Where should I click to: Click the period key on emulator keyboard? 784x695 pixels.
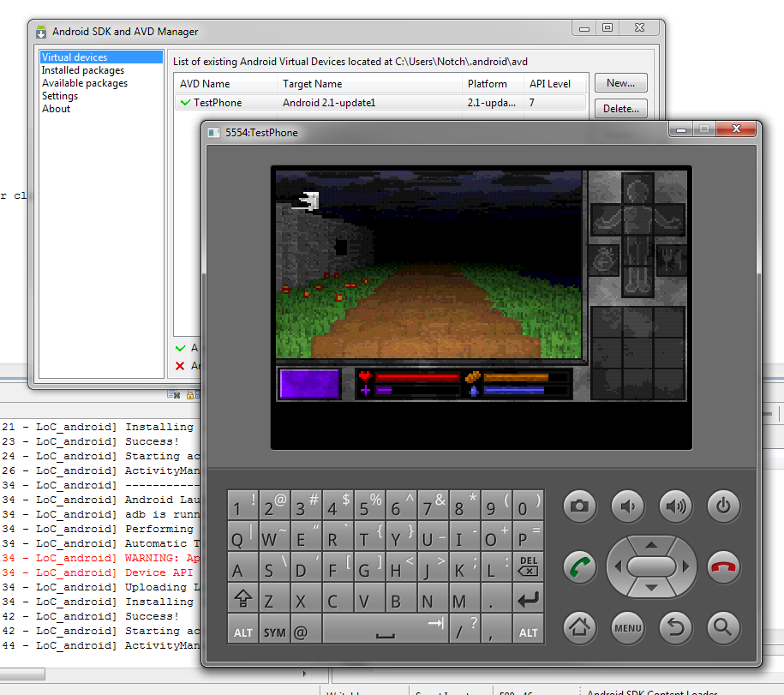click(x=496, y=597)
